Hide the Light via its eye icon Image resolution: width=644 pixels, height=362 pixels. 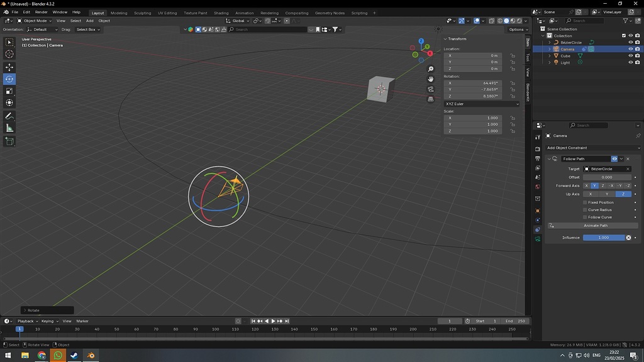click(x=630, y=62)
